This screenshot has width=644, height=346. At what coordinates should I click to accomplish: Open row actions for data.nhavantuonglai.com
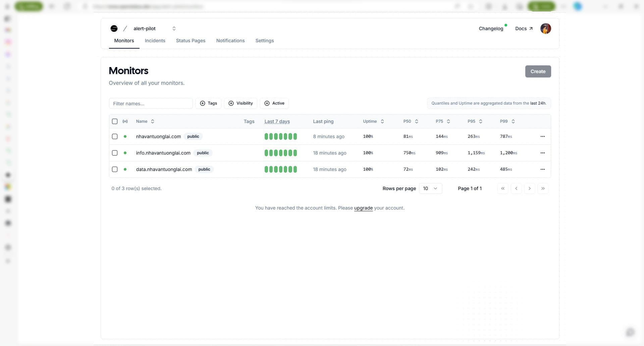click(x=543, y=169)
